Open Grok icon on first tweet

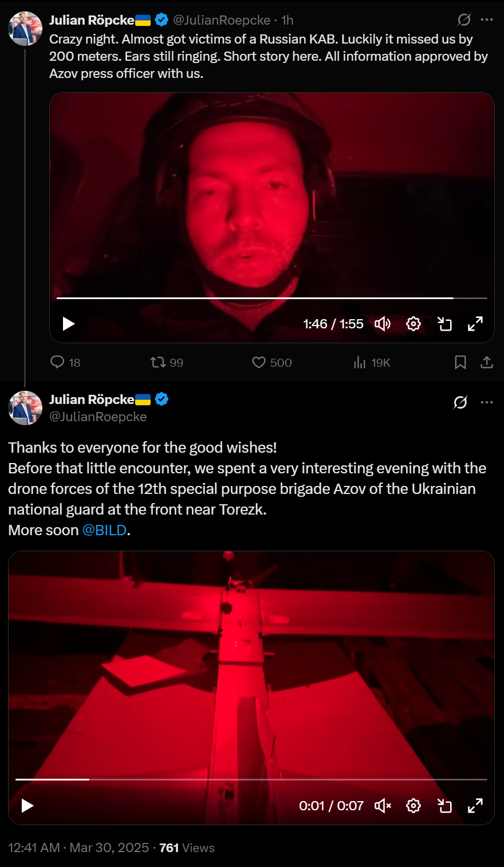464,19
